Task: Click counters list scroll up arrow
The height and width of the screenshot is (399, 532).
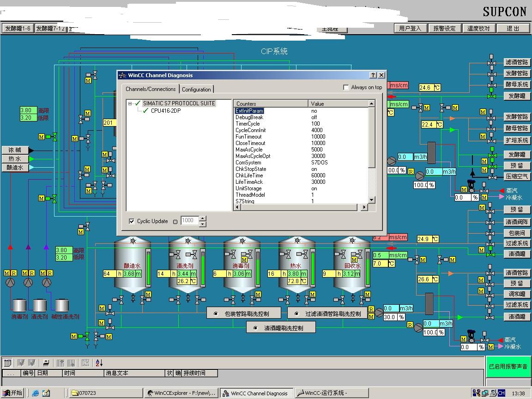Action: [x=371, y=103]
